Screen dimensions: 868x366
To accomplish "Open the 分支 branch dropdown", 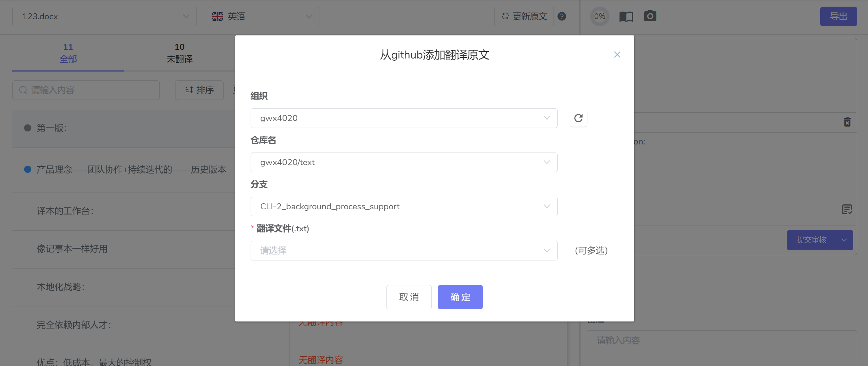I will click(404, 206).
